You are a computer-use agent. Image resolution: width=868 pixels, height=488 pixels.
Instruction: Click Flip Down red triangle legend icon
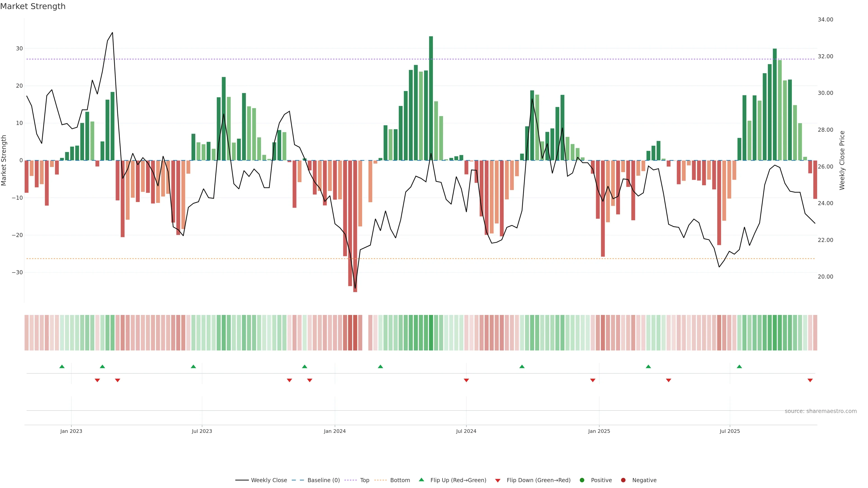(498, 481)
